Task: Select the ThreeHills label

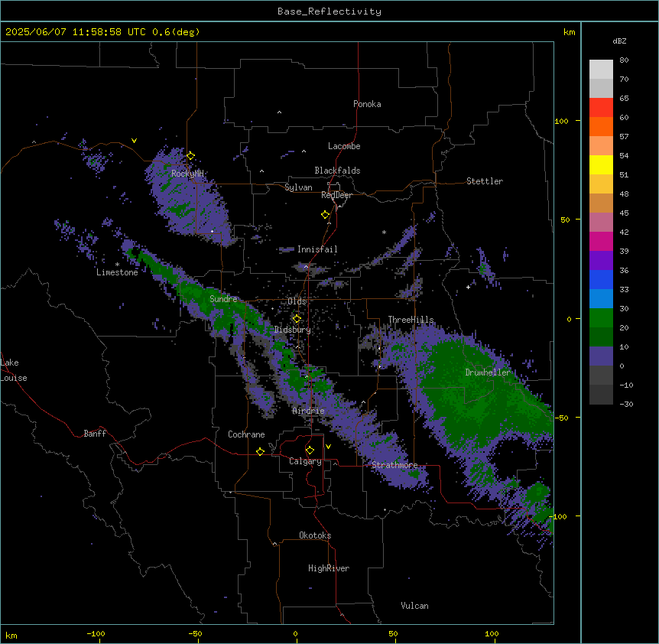Action: tap(411, 320)
